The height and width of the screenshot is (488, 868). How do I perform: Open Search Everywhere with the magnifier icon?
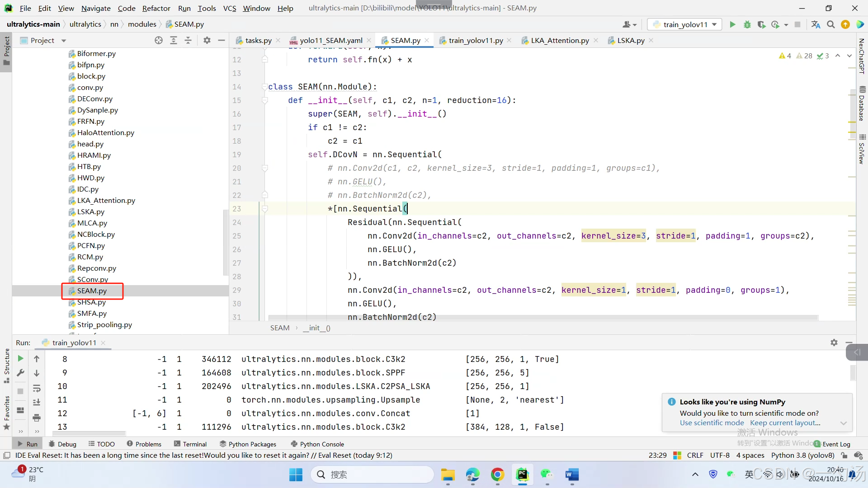(x=831, y=24)
